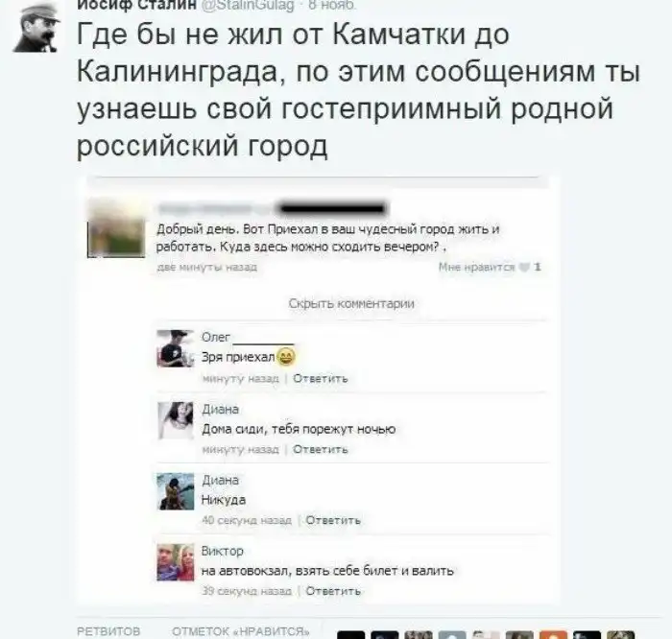The width and height of the screenshot is (672, 639).
Task: Click 'Ответить' under the 'Никуда' comment
Action: coord(333,520)
